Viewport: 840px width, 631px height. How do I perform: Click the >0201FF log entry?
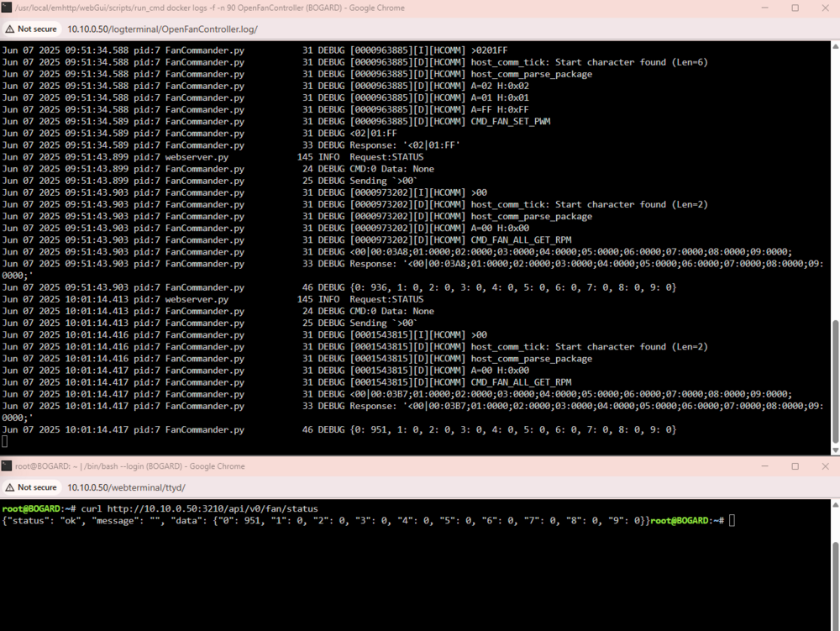255,50
